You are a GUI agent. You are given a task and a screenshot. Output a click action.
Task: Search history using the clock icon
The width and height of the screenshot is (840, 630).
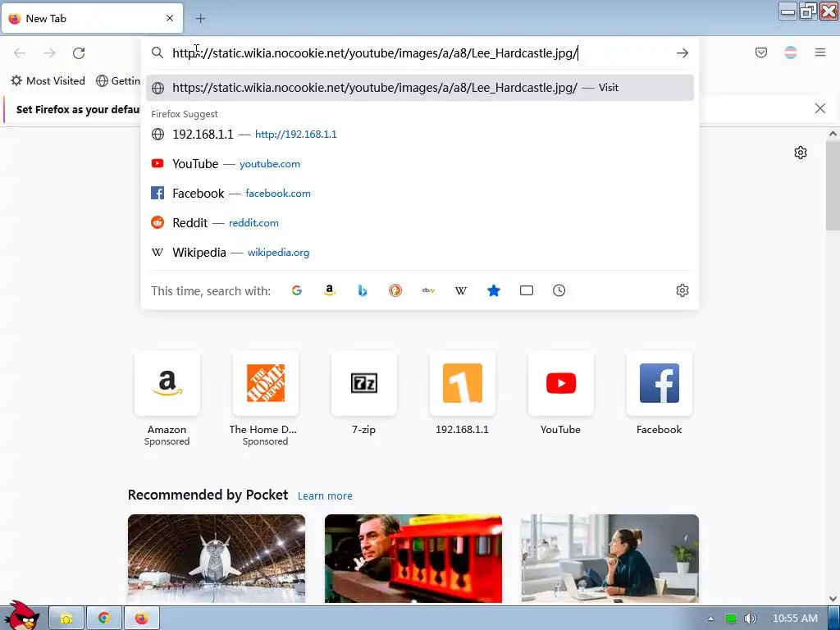[x=559, y=290]
